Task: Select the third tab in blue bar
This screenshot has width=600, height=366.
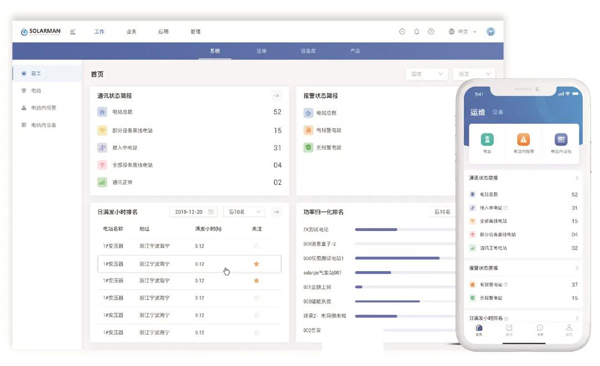Action: pyautogui.click(x=308, y=51)
